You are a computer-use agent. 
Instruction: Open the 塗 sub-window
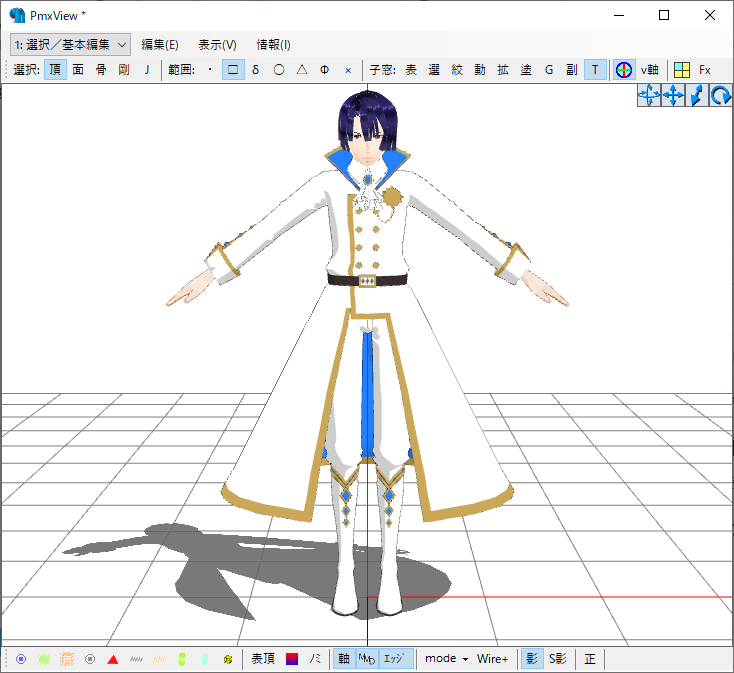click(x=526, y=70)
